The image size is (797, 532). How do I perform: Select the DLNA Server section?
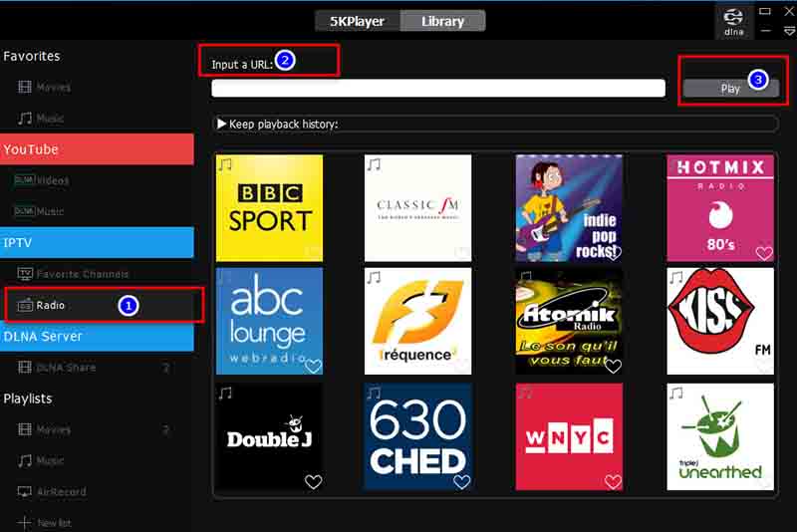click(x=97, y=337)
